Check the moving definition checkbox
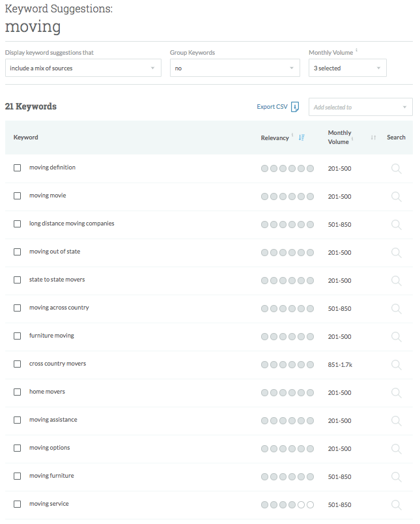Screen dimensions: 420x524 (18, 167)
